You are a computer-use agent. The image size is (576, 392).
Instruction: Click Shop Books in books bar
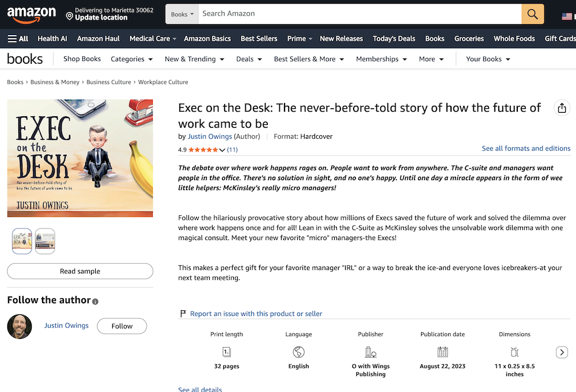(x=82, y=59)
